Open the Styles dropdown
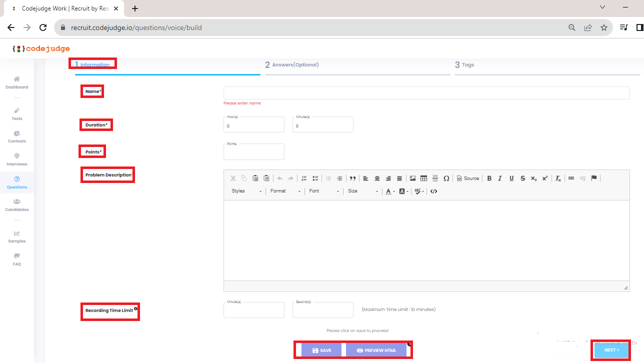Viewport: 644px width, 363px height. (x=246, y=191)
